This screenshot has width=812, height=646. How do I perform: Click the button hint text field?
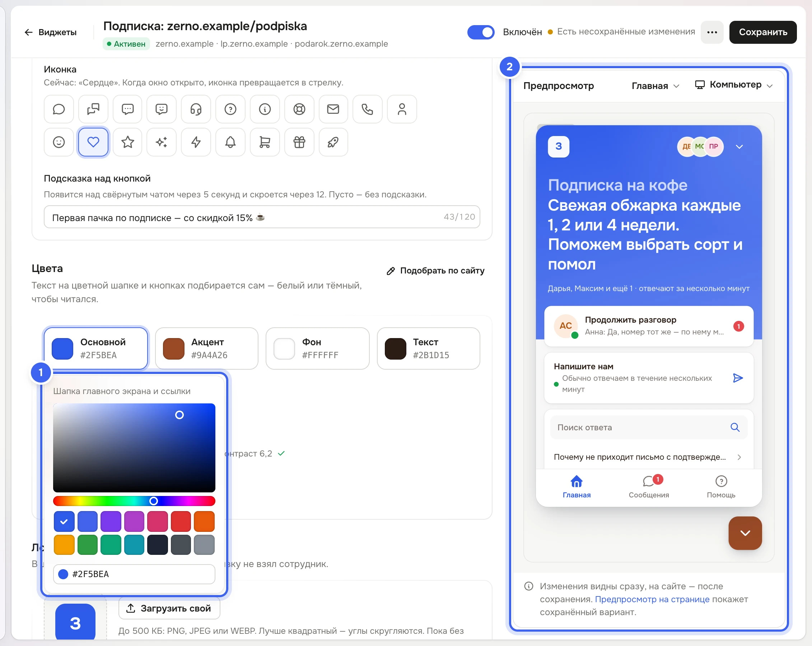pos(262,217)
